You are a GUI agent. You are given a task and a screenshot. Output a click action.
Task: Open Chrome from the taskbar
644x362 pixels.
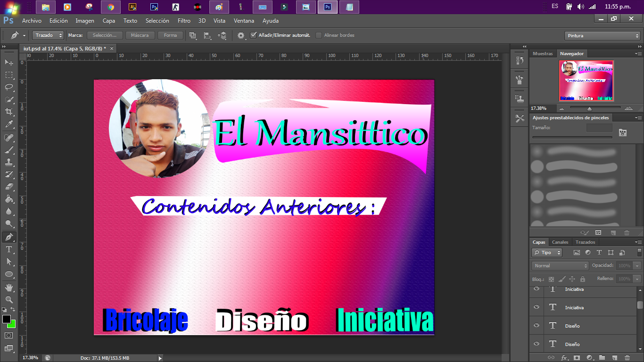[111, 7]
